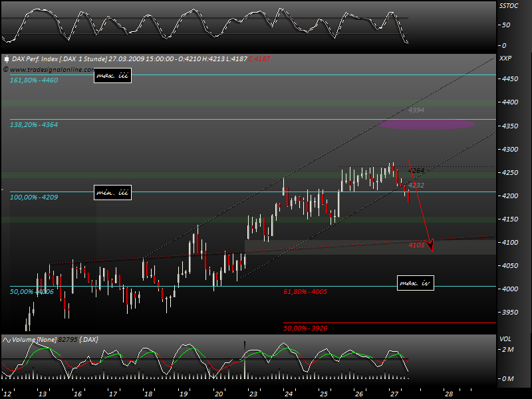
Task: Click the 4250 price axis tick
Action: 510,173
